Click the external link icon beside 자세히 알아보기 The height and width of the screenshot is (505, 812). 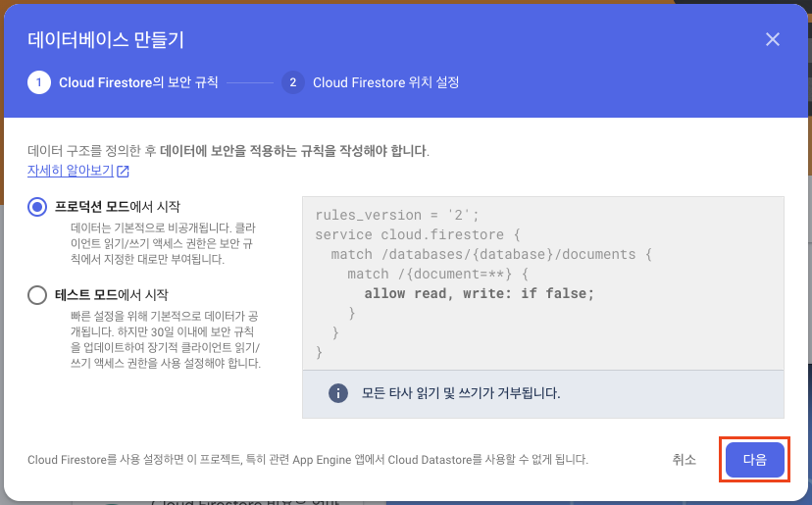click(x=123, y=172)
